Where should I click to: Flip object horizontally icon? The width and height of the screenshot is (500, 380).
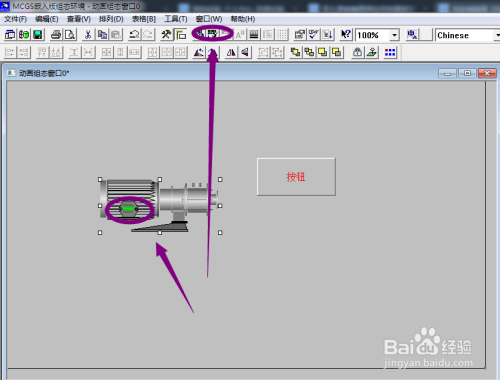click(x=231, y=52)
